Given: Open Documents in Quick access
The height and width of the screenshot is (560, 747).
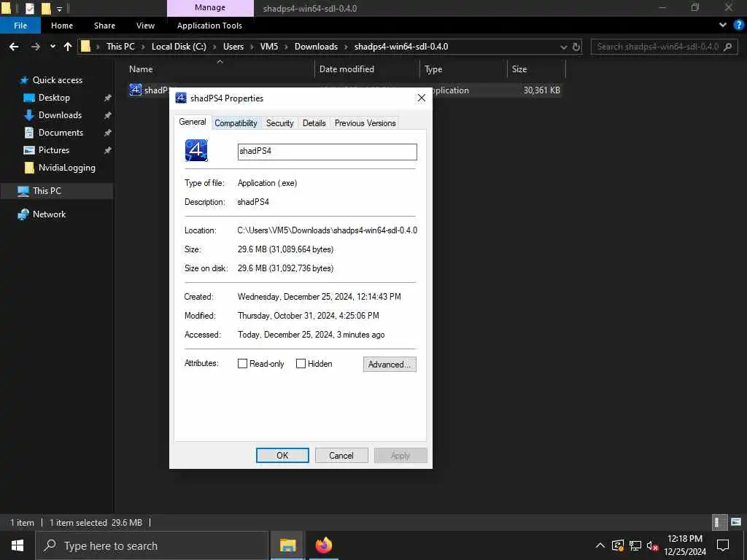Looking at the screenshot, I should click(x=61, y=133).
